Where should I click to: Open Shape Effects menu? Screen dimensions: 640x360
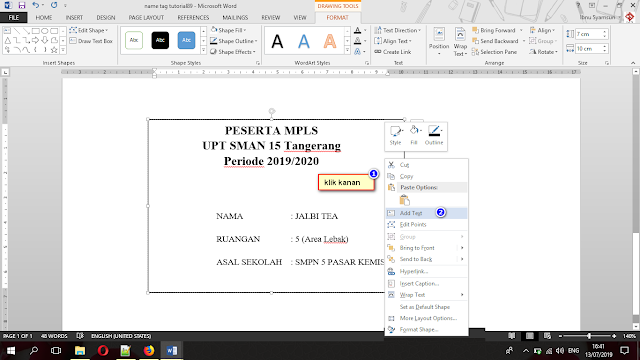tap(233, 52)
